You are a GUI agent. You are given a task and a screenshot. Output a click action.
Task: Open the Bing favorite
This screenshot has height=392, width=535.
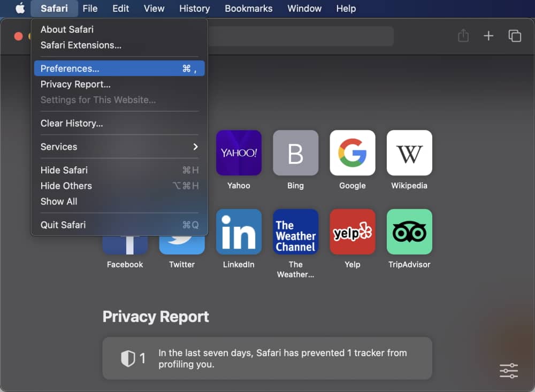pos(295,153)
